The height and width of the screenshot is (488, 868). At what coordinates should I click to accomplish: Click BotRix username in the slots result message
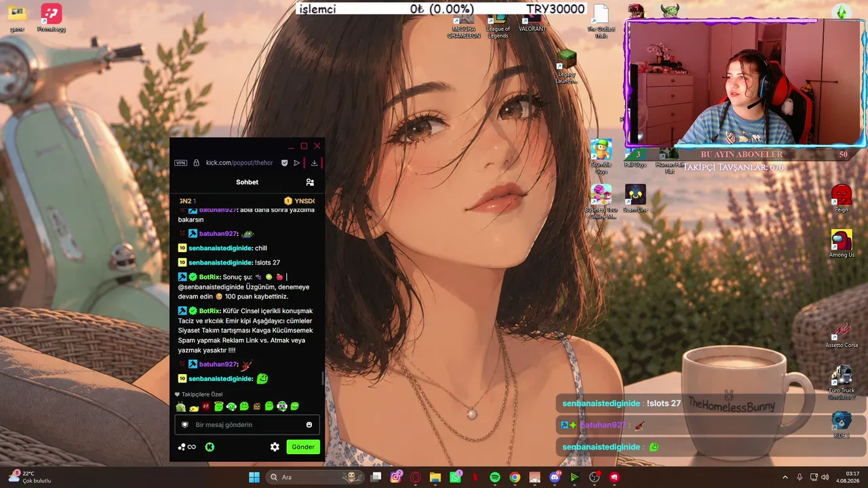[x=210, y=277]
